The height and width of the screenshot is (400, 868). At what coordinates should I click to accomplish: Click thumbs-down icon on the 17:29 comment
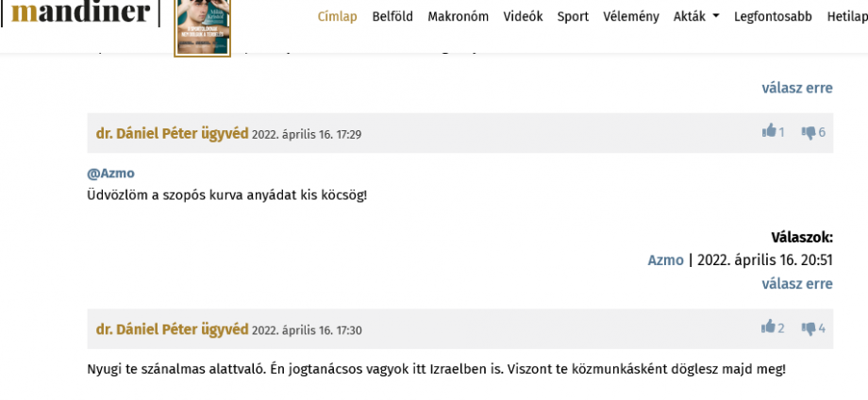(x=809, y=132)
